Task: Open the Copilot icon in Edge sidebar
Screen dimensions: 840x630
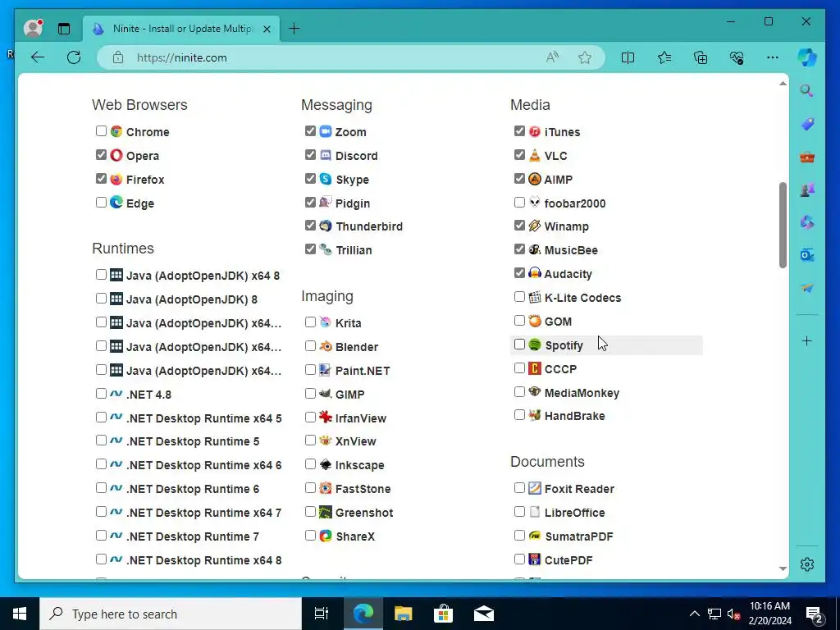Action: pyautogui.click(x=807, y=57)
